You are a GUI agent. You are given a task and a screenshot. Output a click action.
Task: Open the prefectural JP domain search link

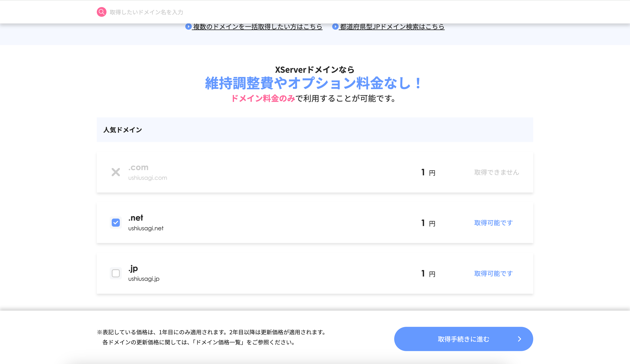click(392, 26)
